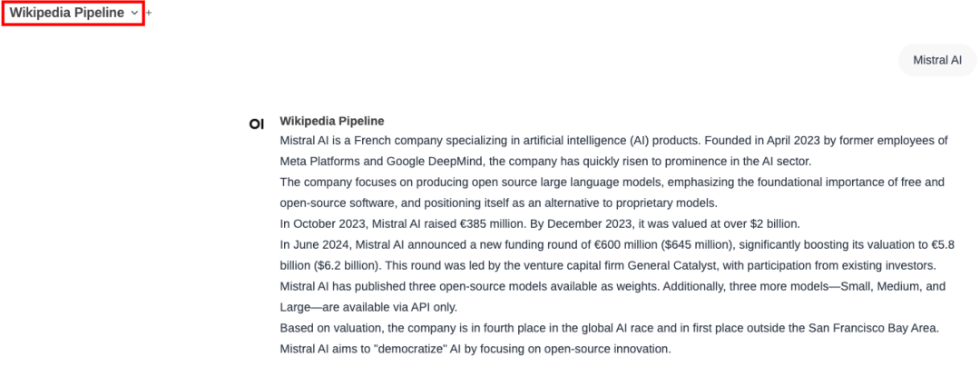Expand the chevron beside Wikipedia Pipeline
Image resolution: width=980 pixels, height=367 pixels.
coord(134,14)
